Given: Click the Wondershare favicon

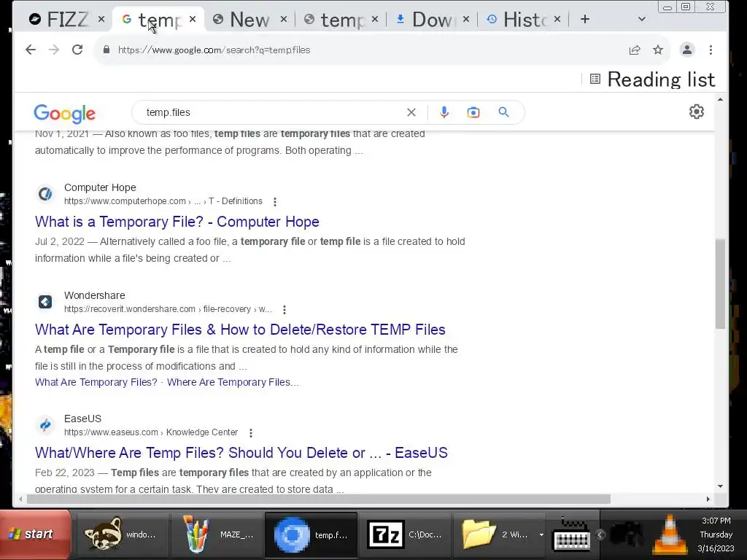Looking at the screenshot, I should [45, 302].
